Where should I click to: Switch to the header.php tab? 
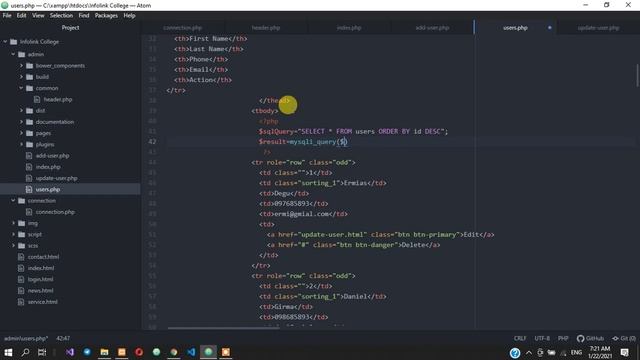[x=266, y=28]
